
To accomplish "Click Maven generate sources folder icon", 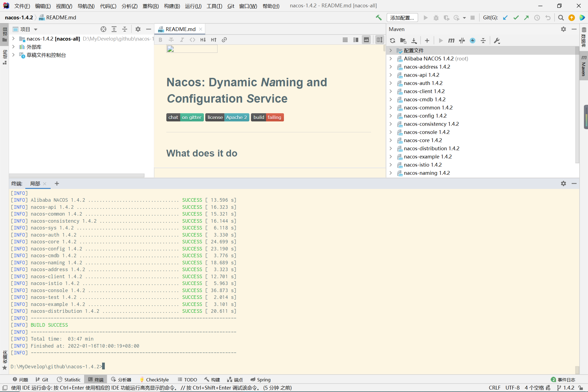I will click(403, 41).
